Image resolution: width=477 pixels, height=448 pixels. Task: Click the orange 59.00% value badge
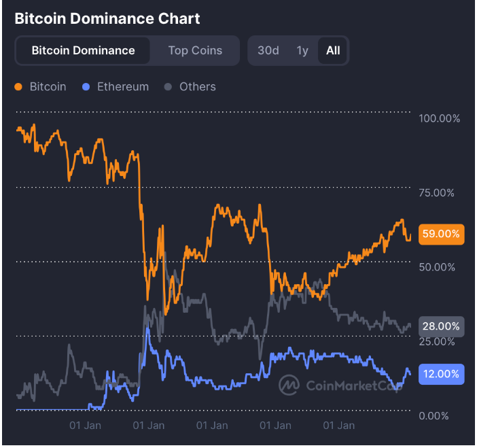(441, 234)
